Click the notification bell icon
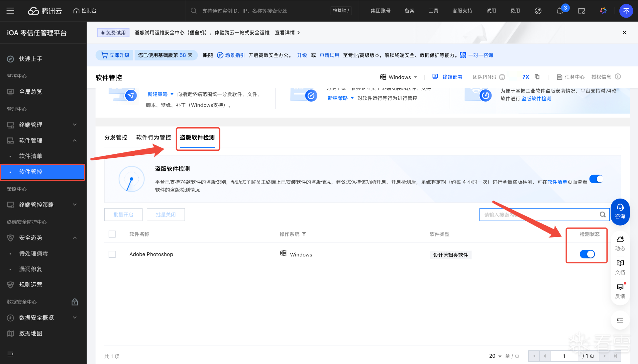The image size is (638, 364). click(560, 11)
